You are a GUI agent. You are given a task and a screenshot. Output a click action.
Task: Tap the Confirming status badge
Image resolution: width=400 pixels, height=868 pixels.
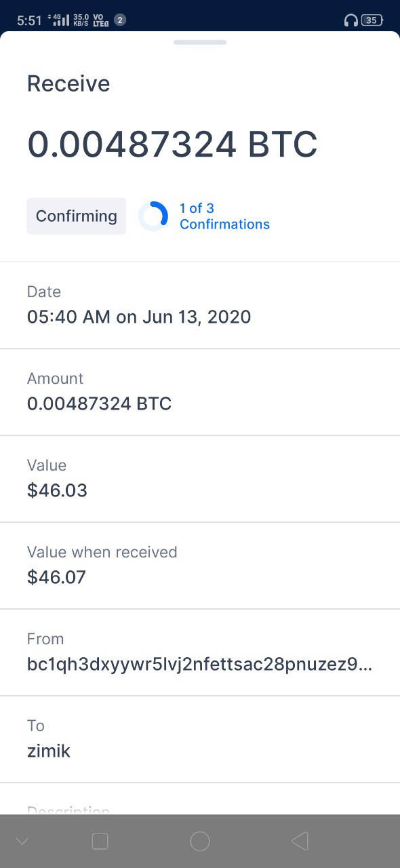(77, 216)
